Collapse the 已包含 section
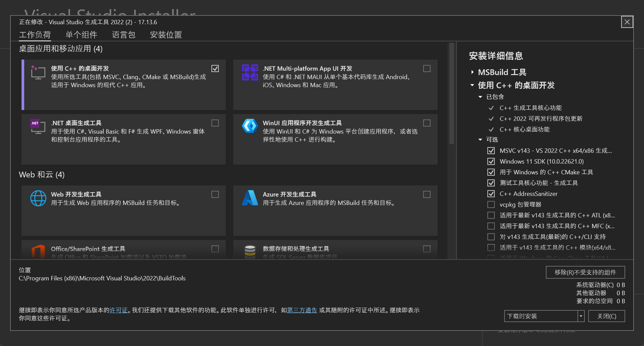Screen dimensions: 644x346 480,97
